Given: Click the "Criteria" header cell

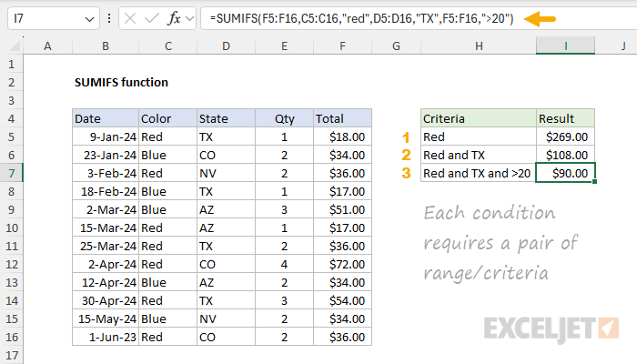Looking at the screenshot, I should tap(479, 118).
